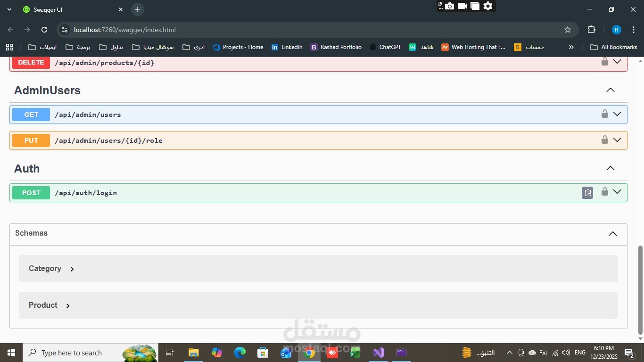Collapse the Schemas section arrow

[x=613, y=234]
